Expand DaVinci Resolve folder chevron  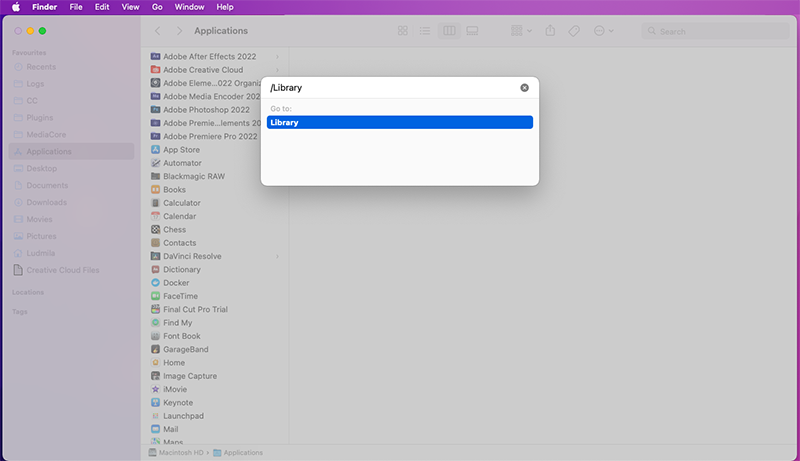point(278,256)
